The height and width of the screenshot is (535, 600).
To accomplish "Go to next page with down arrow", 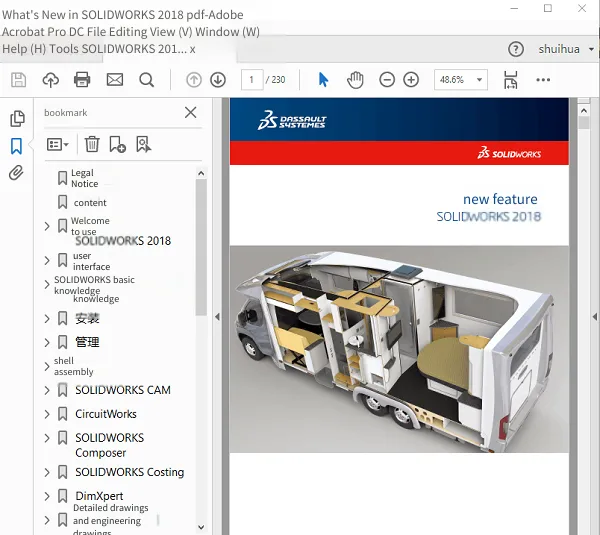I will point(218,80).
